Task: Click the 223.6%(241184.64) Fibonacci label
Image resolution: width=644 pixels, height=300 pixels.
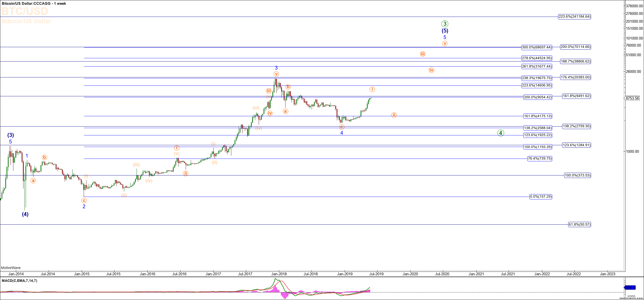Action: click(x=574, y=17)
